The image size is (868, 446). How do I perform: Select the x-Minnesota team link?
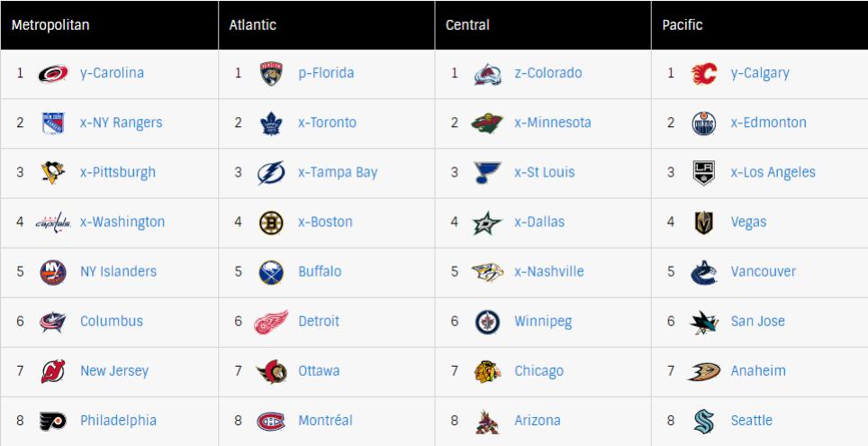(x=553, y=123)
